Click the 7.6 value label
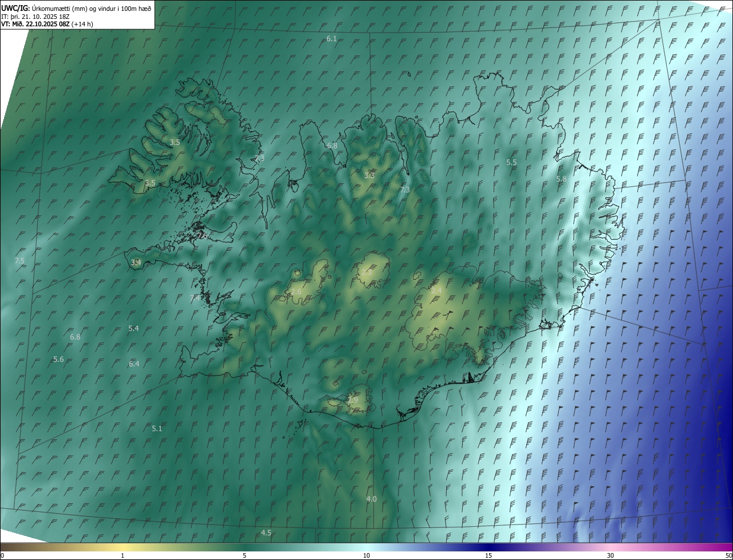Viewport: 733px width, 560px height. (202, 235)
